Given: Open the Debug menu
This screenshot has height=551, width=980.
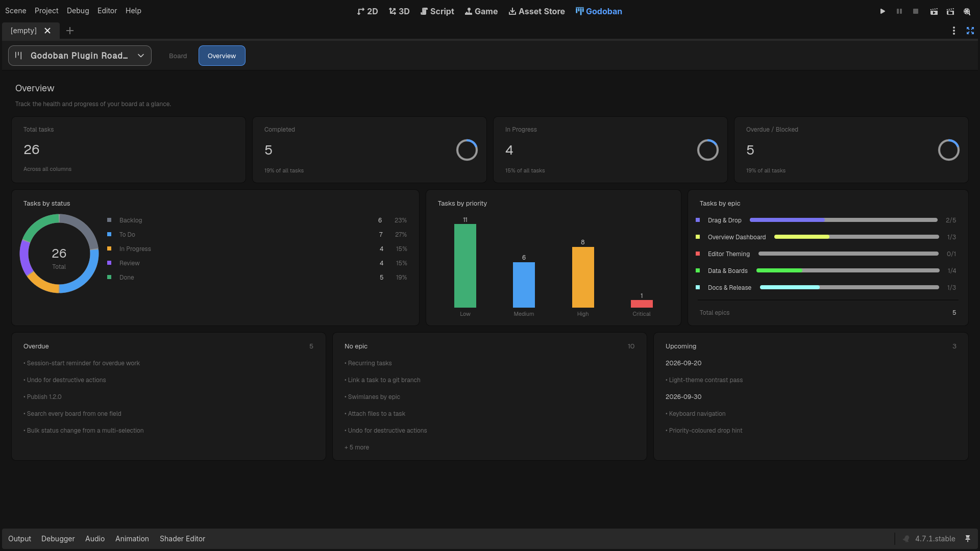Looking at the screenshot, I should (78, 11).
